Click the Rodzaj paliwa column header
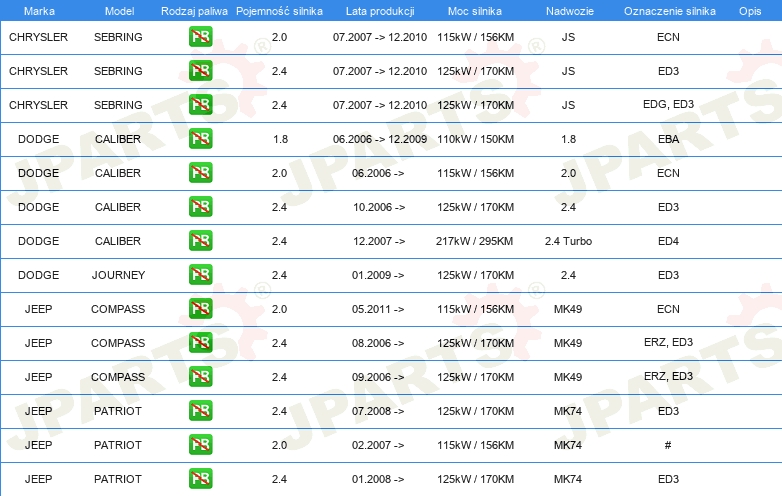782x496 pixels. click(x=194, y=11)
